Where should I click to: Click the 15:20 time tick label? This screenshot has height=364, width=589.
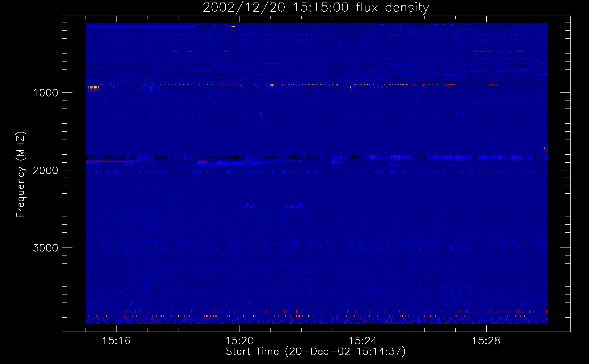(240, 341)
